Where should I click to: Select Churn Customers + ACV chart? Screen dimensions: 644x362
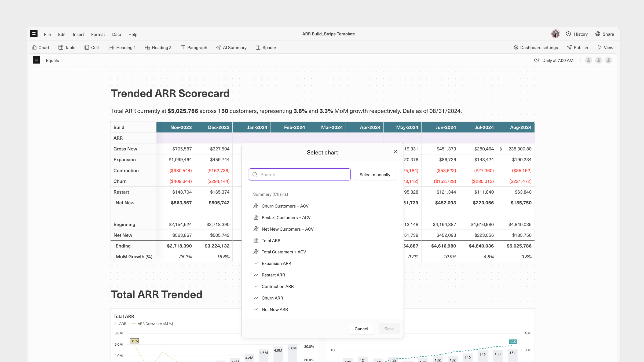tap(285, 206)
